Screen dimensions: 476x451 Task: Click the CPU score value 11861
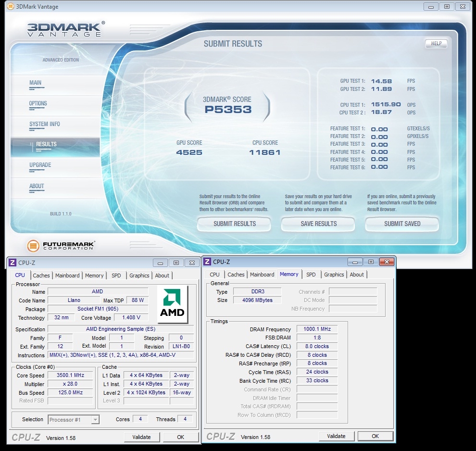click(265, 152)
